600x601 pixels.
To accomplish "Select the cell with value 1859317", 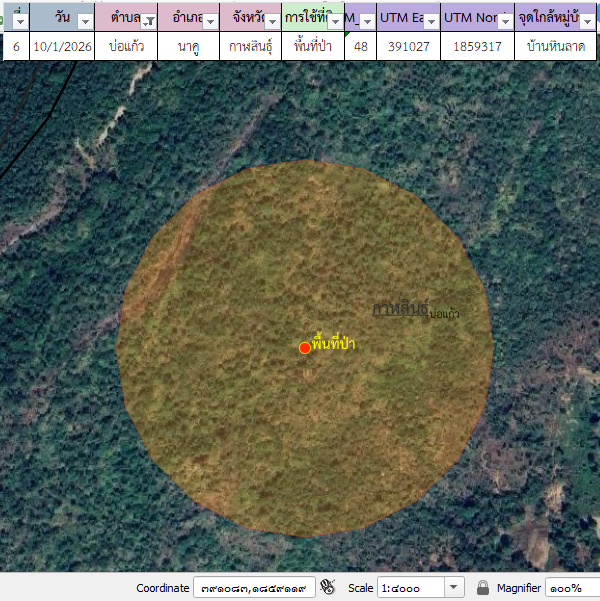I will tap(477, 46).
